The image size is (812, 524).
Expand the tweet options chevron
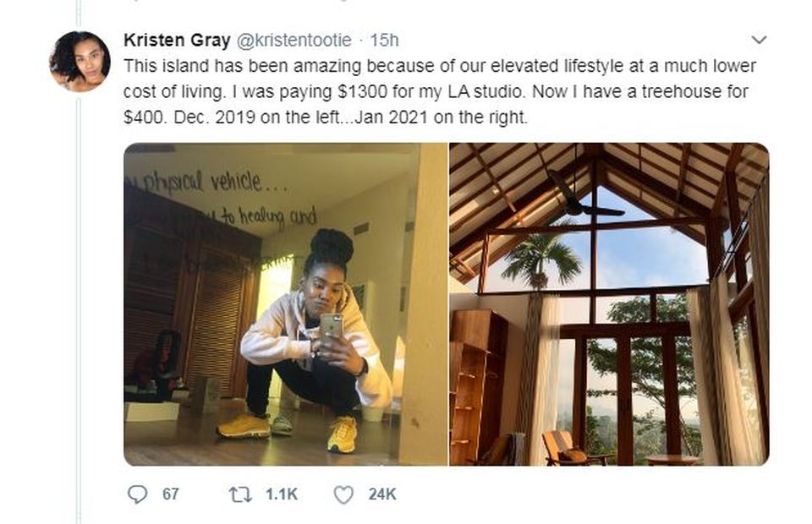(759, 40)
